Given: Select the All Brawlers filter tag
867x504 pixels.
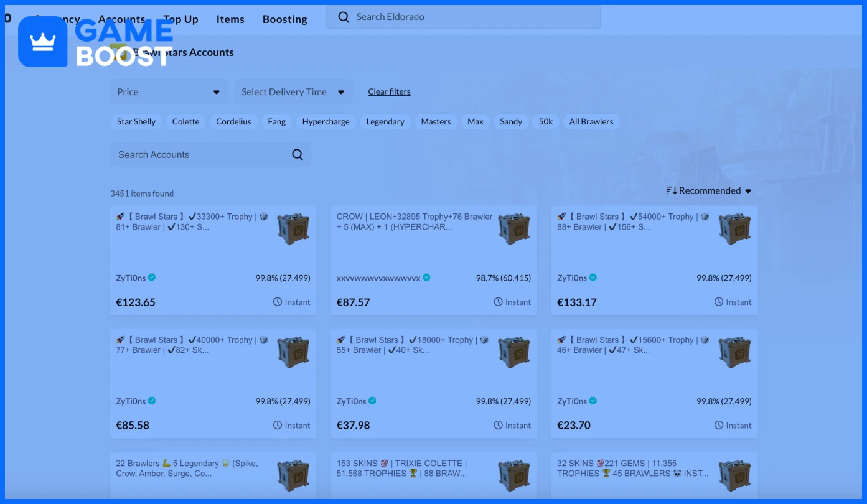Looking at the screenshot, I should point(591,121).
